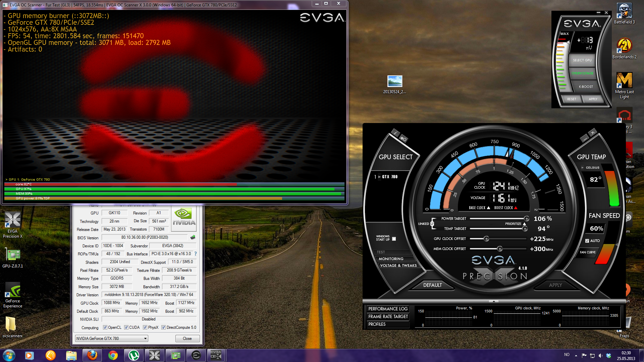Collapse monitoring graphs panel arrow
This screenshot has height=362, width=644.
coord(494,301)
